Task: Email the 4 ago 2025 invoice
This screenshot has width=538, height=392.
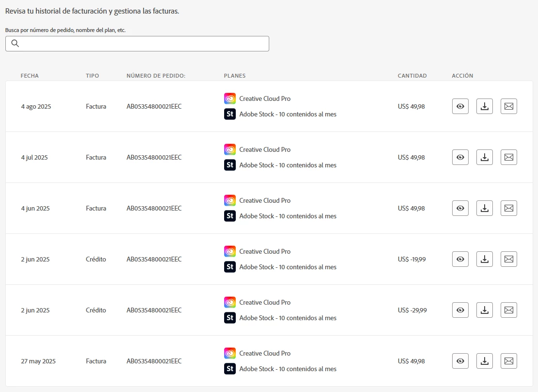Action: 509,106
